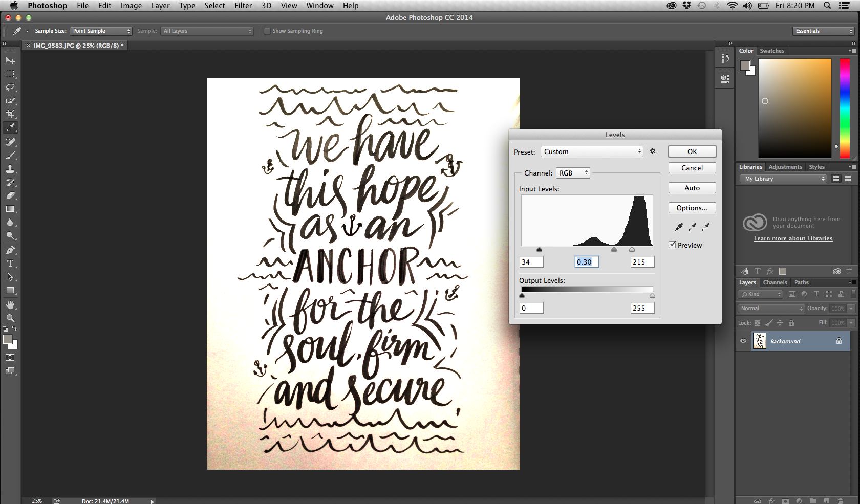This screenshot has width=860, height=504.
Task: Click the Background layer thumbnail
Action: [x=760, y=341]
